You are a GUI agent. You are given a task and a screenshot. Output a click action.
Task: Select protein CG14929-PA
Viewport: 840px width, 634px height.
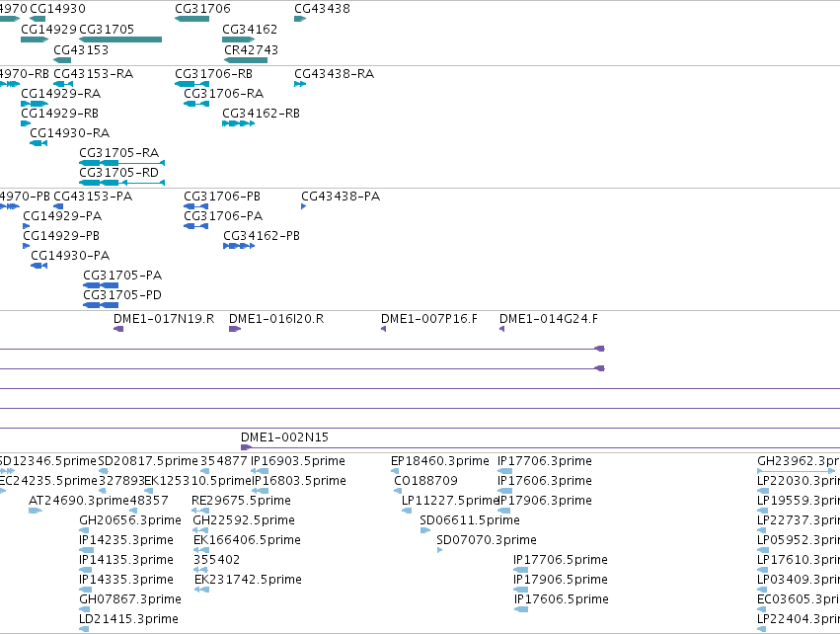pyautogui.click(x=62, y=216)
